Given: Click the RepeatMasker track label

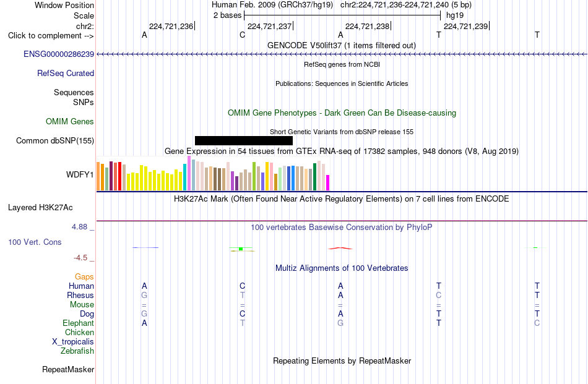Looking at the screenshot, I should (x=68, y=370).
